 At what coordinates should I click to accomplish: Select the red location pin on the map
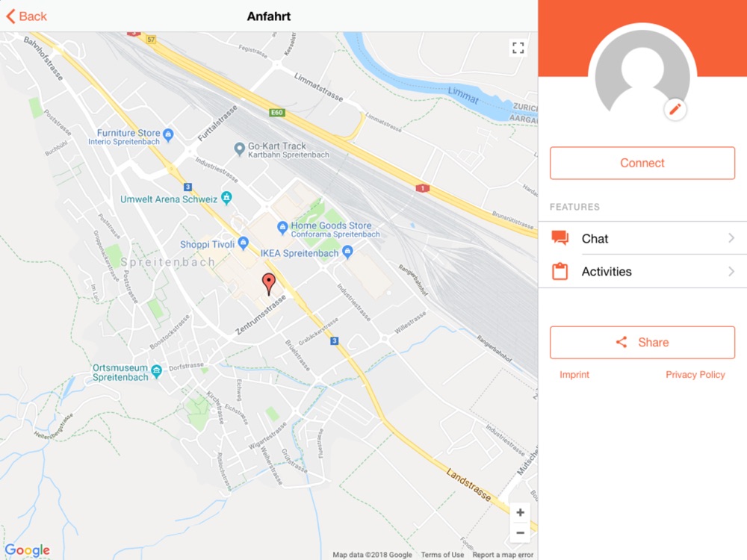pyautogui.click(x=269, y=284)
